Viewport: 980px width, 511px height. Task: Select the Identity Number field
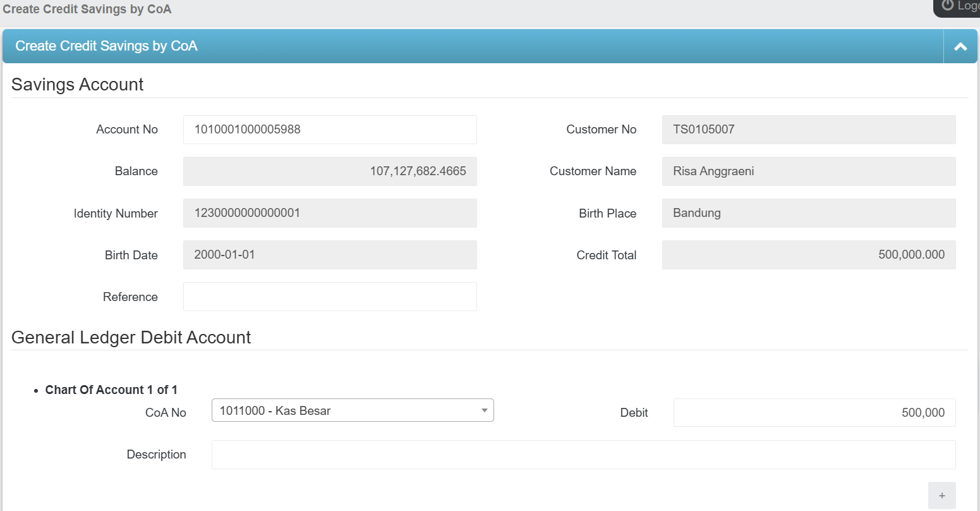[x=330, y=213]
